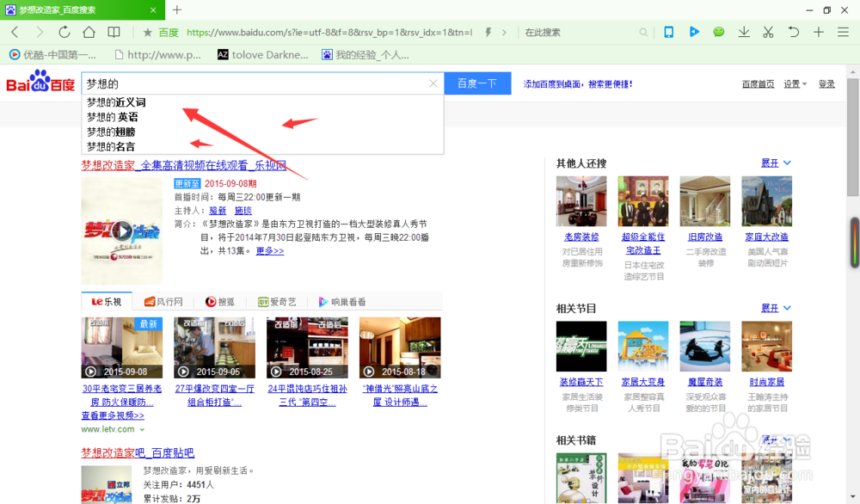
Task: Open the 2015-08-18 episode thumbnail
Action: coord(400,347)
